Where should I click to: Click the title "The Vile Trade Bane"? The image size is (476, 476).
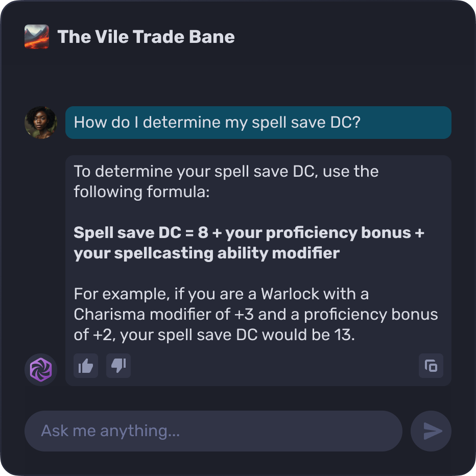[146, 37]
